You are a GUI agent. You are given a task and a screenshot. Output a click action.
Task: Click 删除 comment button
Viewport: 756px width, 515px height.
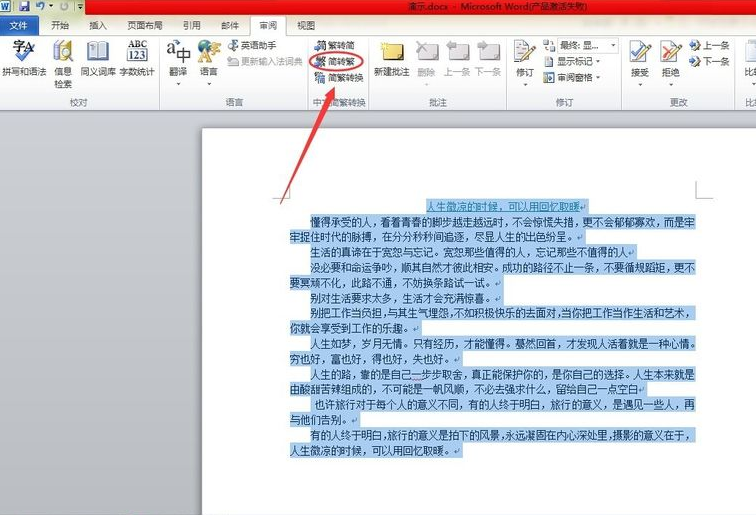click(426, 59)
